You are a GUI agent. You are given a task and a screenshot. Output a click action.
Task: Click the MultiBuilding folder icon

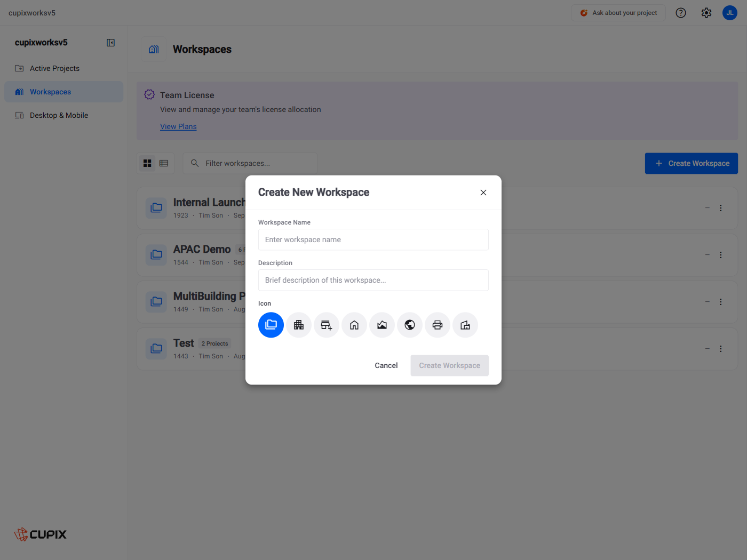tap(156, 302)
